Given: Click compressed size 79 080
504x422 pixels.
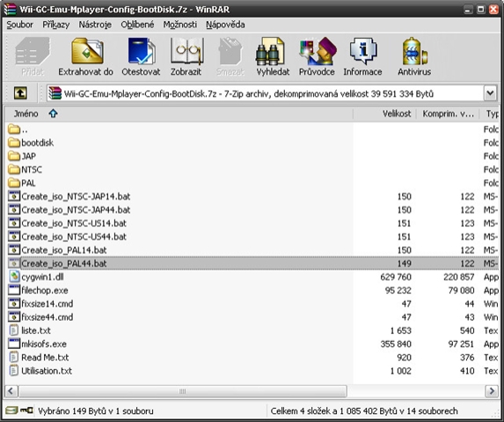Looking at the screenshot, I should (x=461, y=290).
